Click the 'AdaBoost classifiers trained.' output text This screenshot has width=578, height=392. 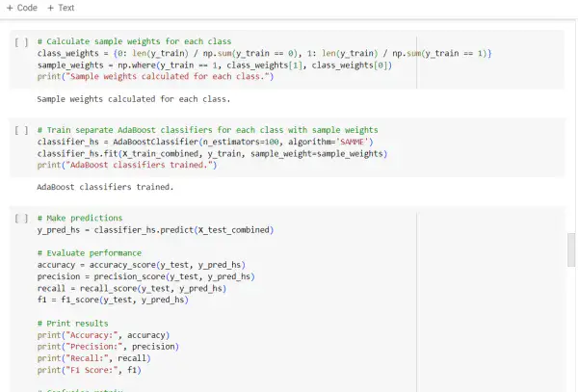click(104, 187)
